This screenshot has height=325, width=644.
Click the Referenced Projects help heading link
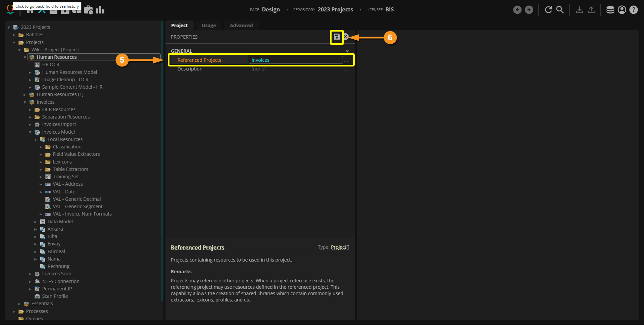tap(197, 247)
